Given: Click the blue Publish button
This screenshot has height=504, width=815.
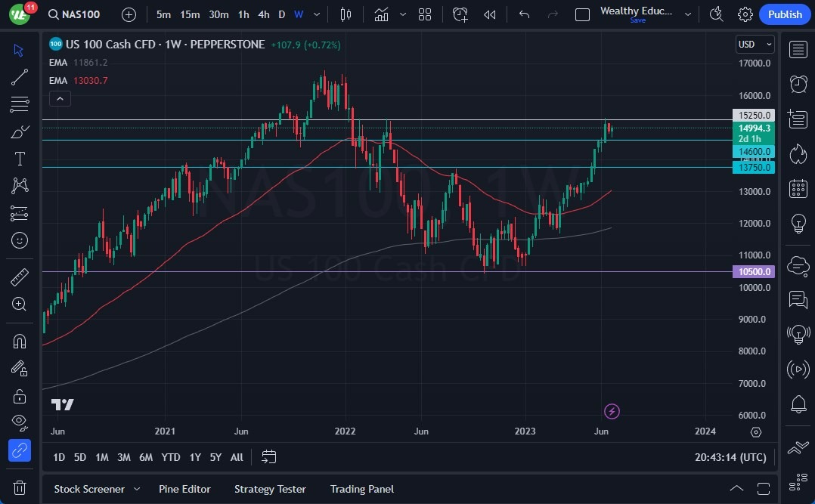Looking at the screenshot, I should [785, 14].
